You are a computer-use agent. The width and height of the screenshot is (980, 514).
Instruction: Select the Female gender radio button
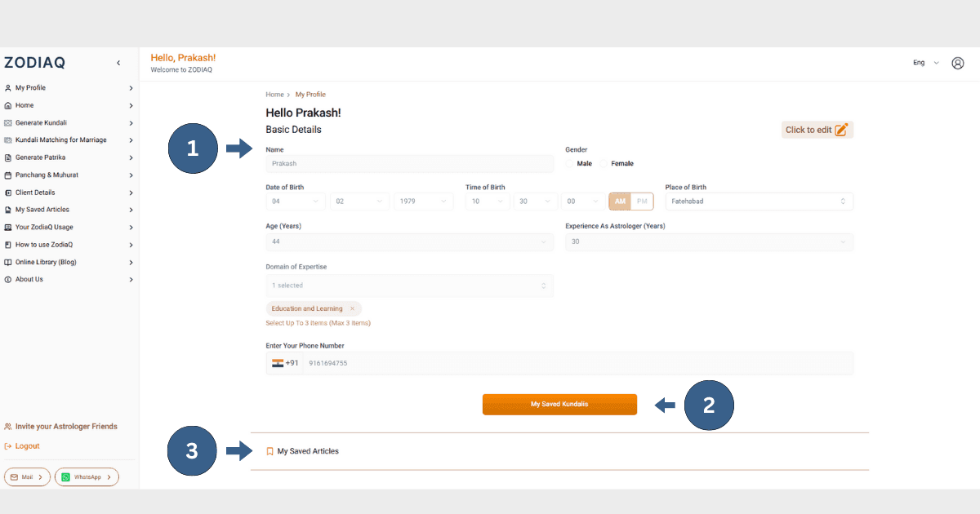pyautogui.click(x=604, y=163)
